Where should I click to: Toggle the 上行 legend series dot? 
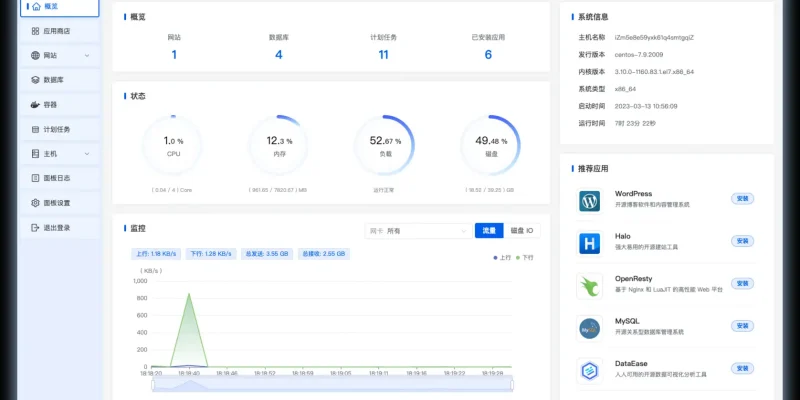(x=495, y=258)
